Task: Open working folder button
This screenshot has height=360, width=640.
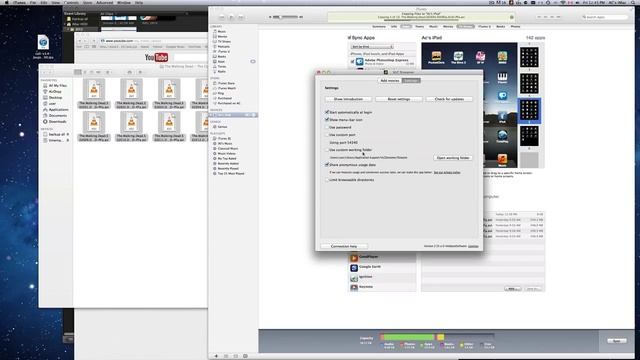Action: pyautogui.click(x=453, y=158)
